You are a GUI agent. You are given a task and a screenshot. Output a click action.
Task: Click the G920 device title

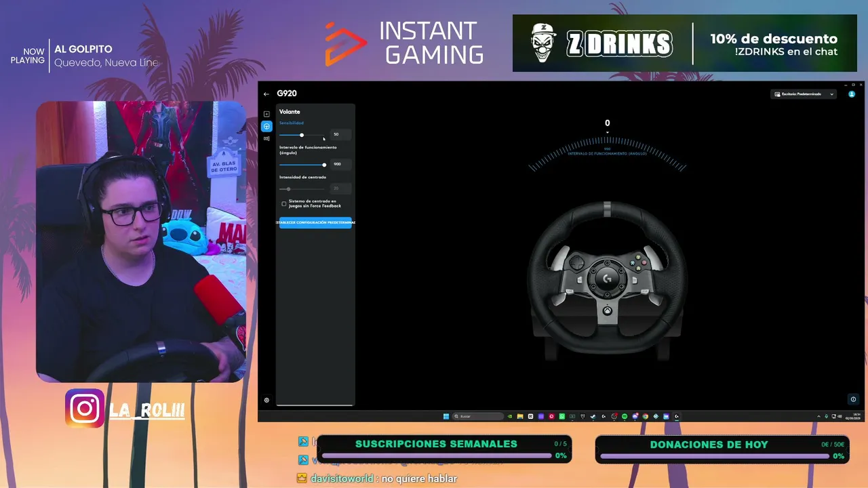pos(287,94)
